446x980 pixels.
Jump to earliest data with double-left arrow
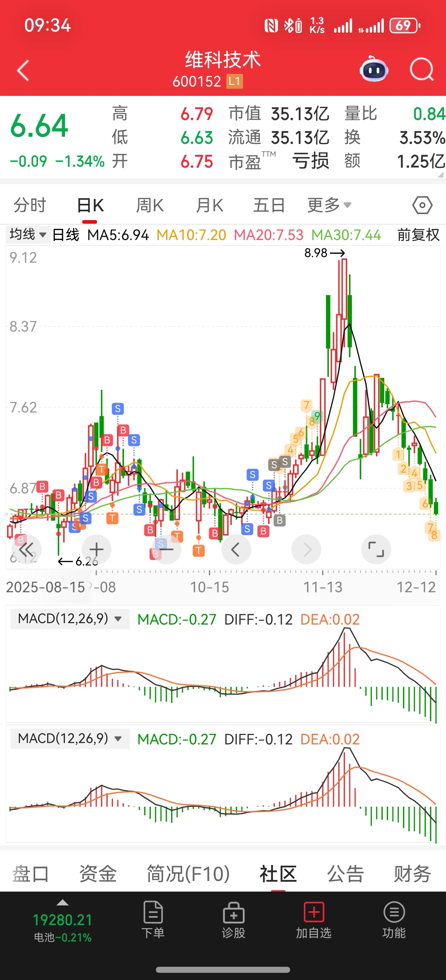pyautogui.click(x=26, y=549)
